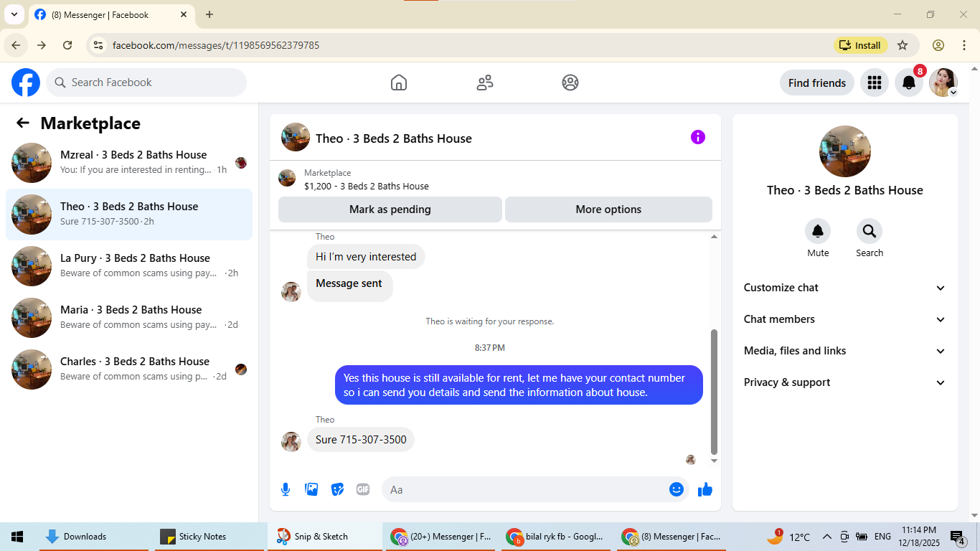Switch to 'bilal ryk fb' Chrome window

tap(556, 537)
